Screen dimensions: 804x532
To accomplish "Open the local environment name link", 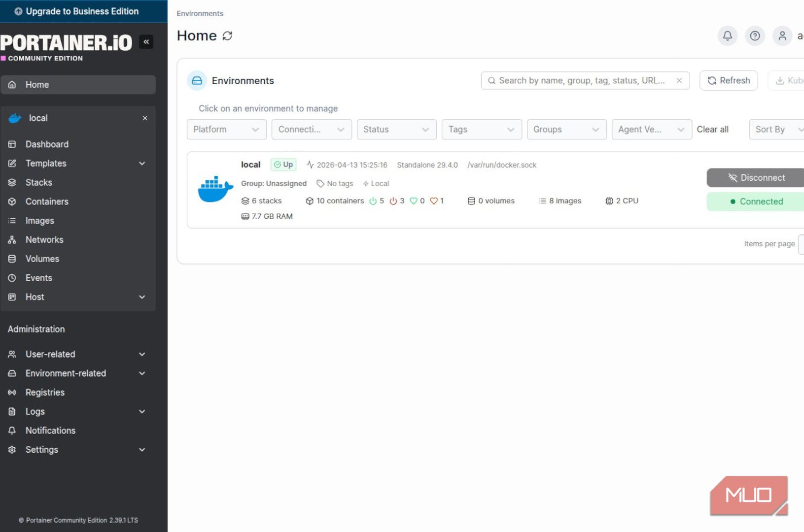I will (x=250, y=165).
